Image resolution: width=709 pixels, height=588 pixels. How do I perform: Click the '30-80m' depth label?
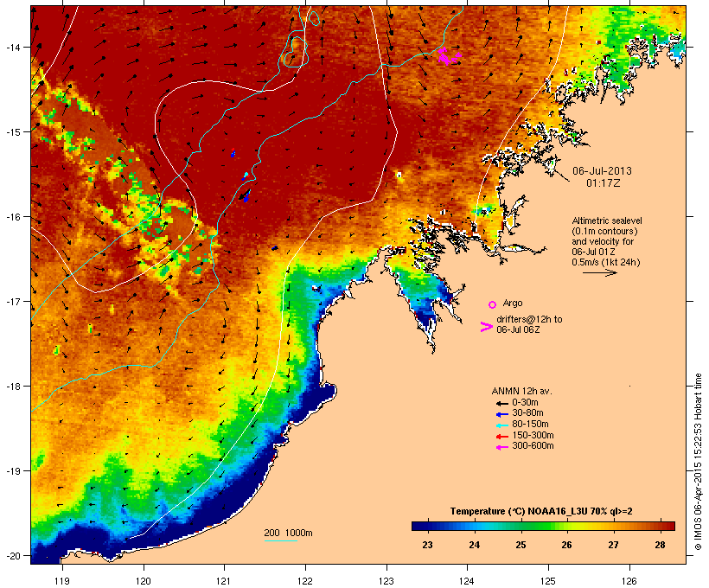(x=527, y=413)
